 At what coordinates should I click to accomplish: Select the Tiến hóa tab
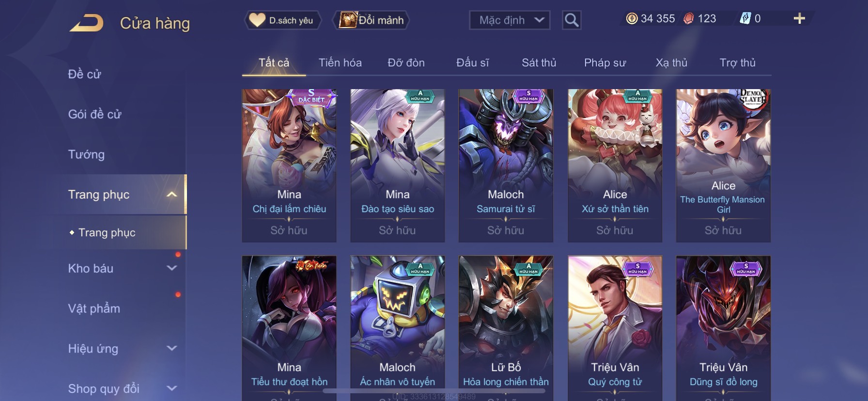click(x=340, y=63)
